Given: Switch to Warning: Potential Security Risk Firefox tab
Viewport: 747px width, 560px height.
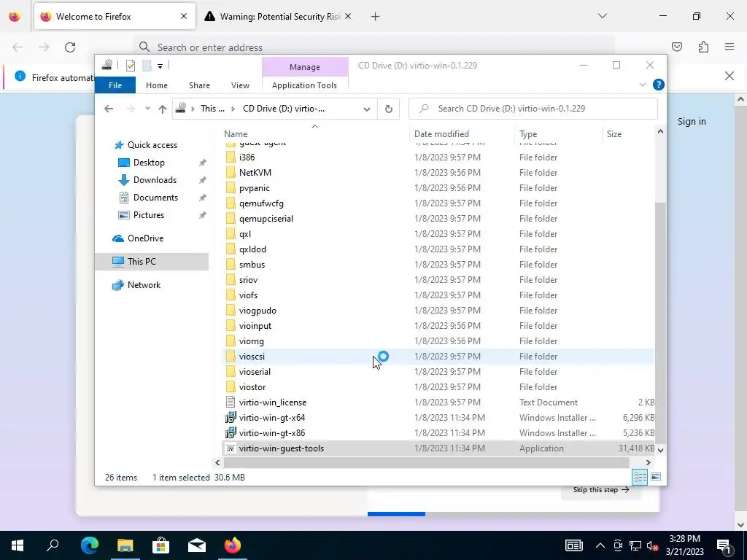Looking at the screenshot, I should point(280,17).
